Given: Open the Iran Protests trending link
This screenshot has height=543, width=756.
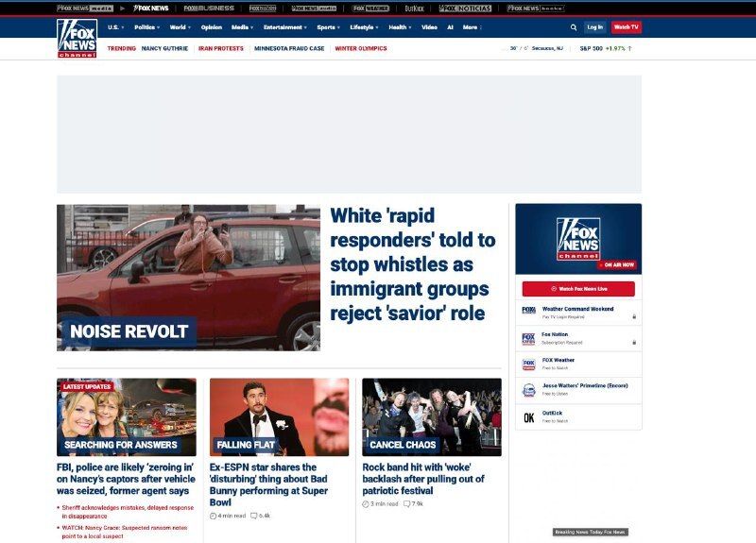Looking at the screenshot, I should (218, 48).
